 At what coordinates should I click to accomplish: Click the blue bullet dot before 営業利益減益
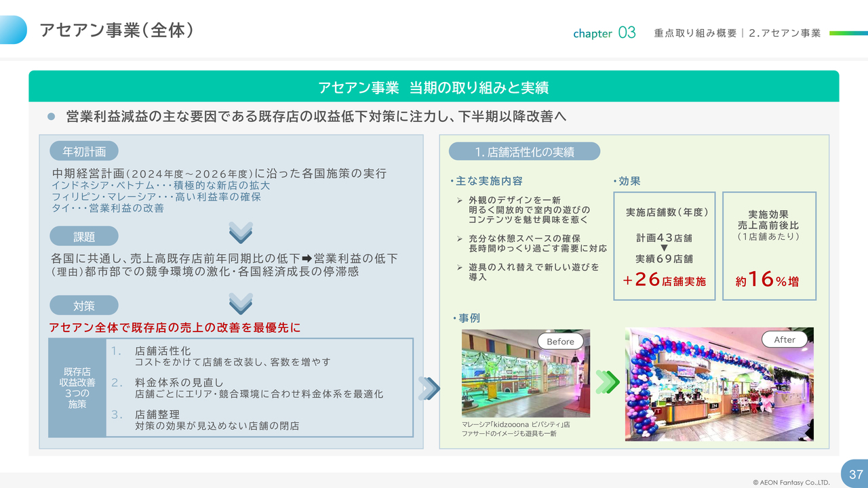click(51, 117)
